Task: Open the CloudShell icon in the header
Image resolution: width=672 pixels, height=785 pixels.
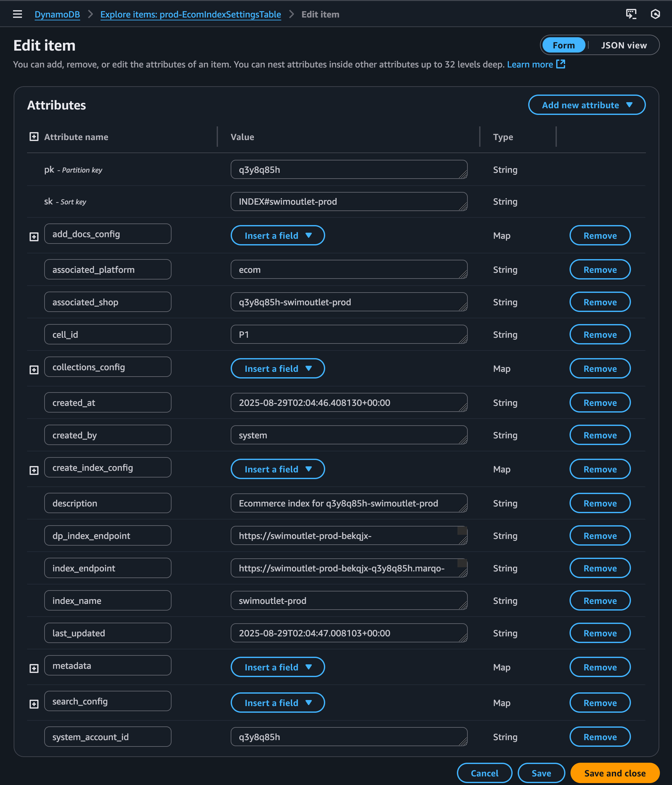Action: [x=631, y=14]
